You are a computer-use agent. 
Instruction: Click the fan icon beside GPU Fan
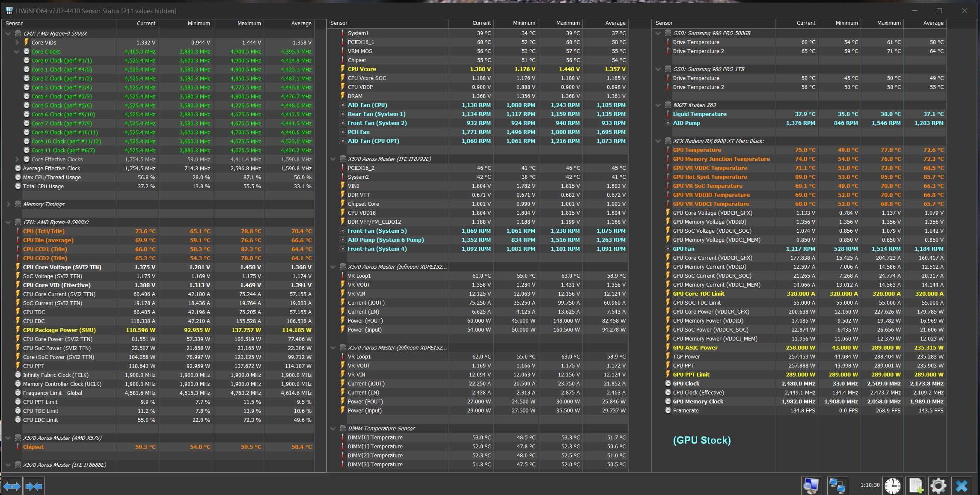668,249
